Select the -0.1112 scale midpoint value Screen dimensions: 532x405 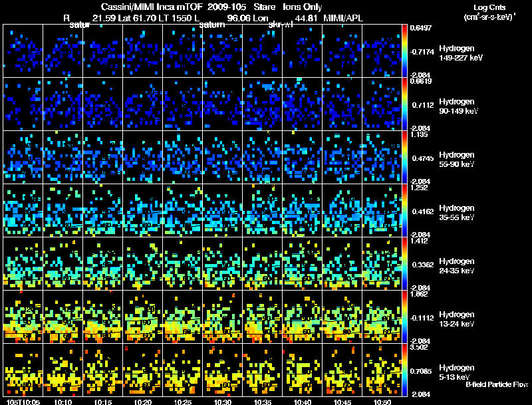click(422, 318)
